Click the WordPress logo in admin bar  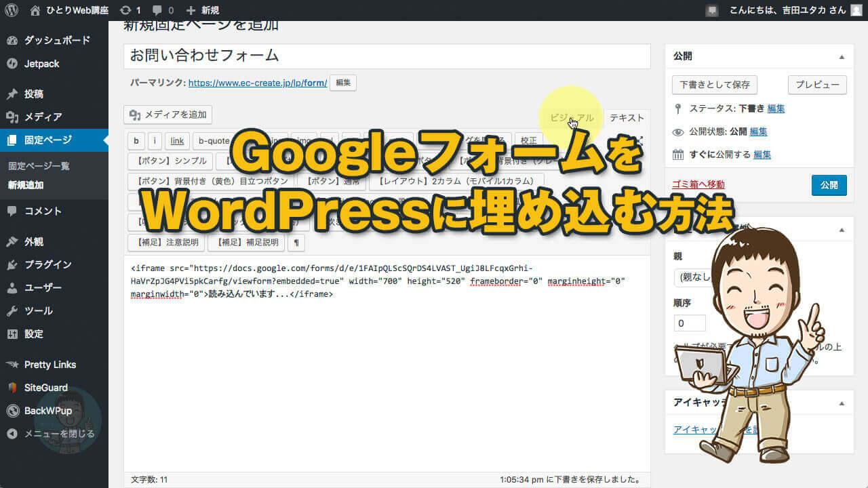coord(12,10)
